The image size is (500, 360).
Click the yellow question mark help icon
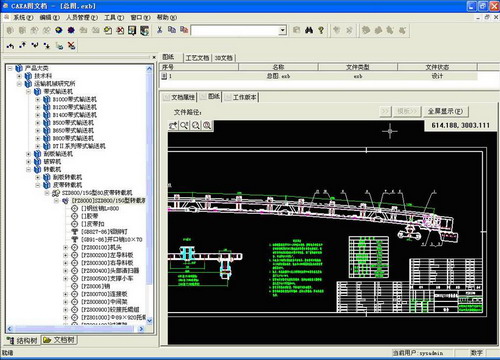321,30
